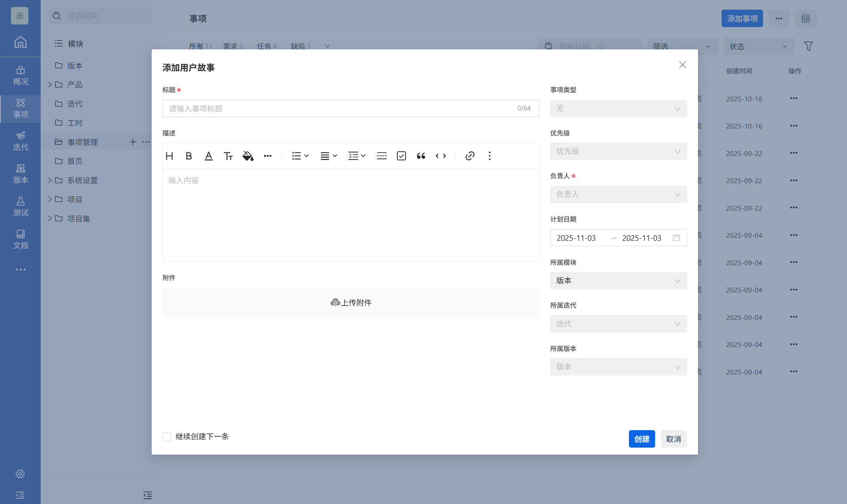Toggle bold text formatting
This screenshot has width=847, height=504.
click(189, 156)
